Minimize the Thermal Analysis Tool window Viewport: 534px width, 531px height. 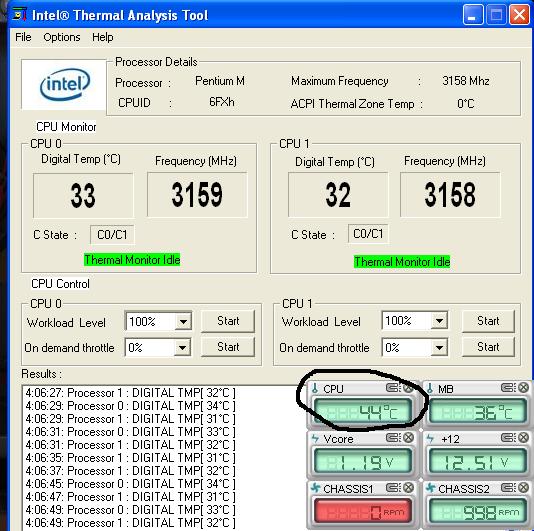coord(472,15)
